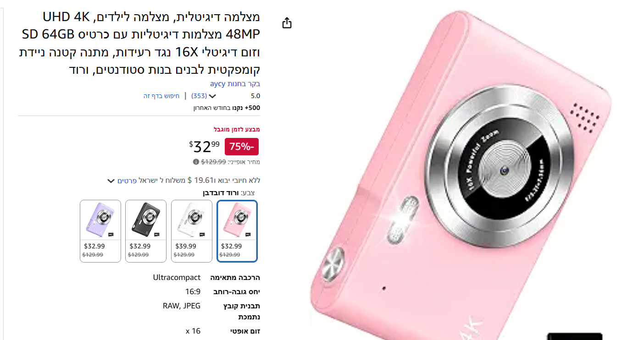The height and width of the screenshot is (340, 644).
Task: Choose the purple camera color variant
Action: pyautogui.click(x=100, y=231)
